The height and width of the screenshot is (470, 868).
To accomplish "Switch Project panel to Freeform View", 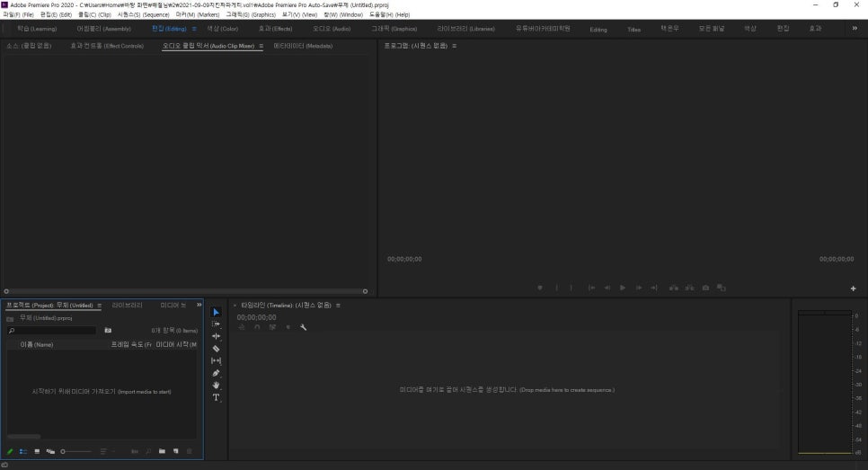I will [x=50, y=452].
